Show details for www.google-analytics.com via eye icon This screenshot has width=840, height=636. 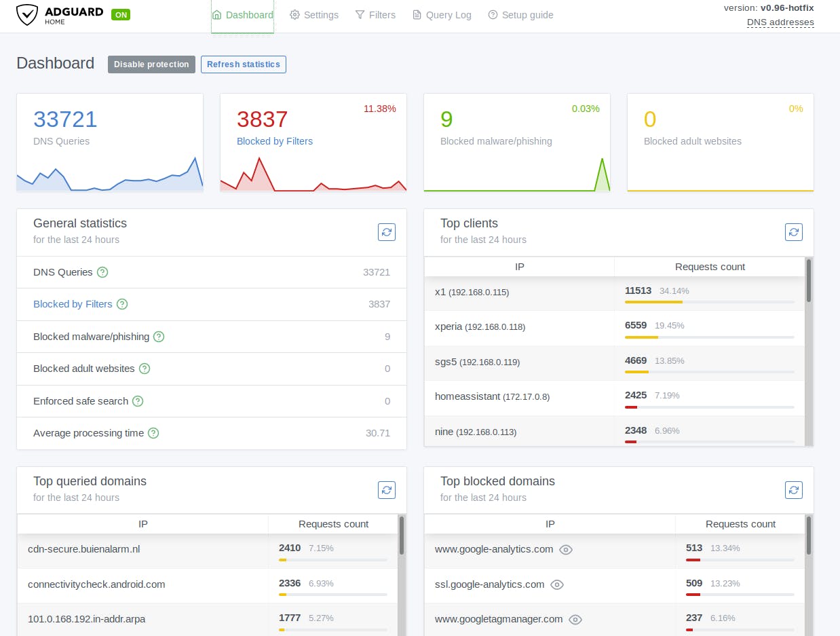coord(566,550)
